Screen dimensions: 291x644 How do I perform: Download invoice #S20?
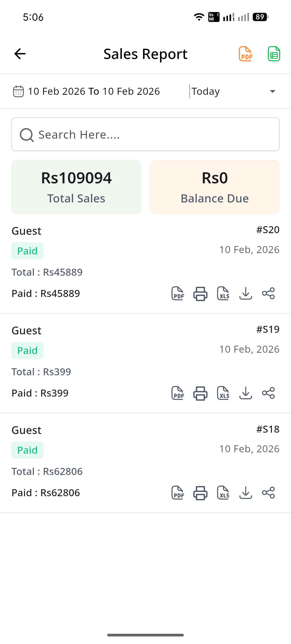click(x=245, y=293)
